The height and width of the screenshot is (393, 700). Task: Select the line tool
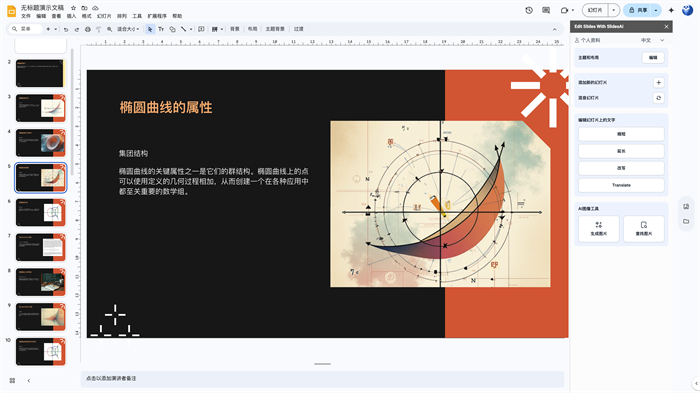[x=183, y=29]
